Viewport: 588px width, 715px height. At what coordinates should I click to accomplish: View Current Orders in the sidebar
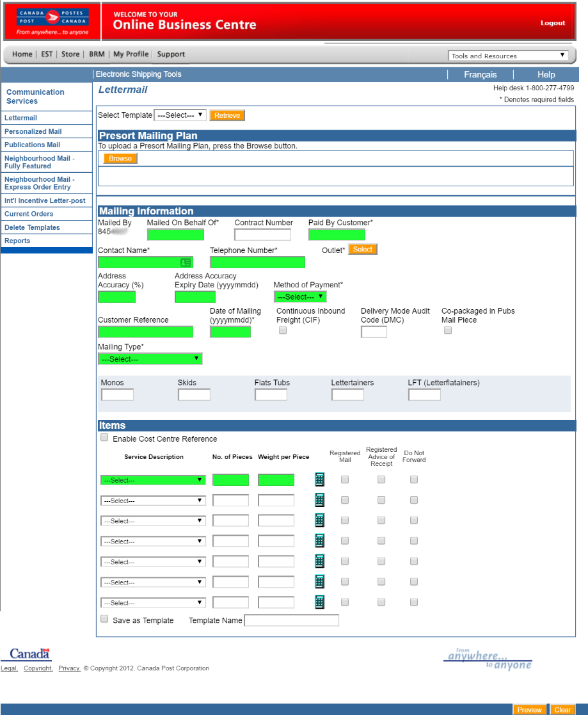coord(47,214)
